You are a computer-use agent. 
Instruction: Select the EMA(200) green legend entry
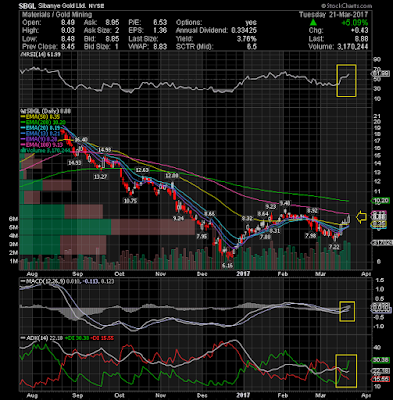[43, 122]
